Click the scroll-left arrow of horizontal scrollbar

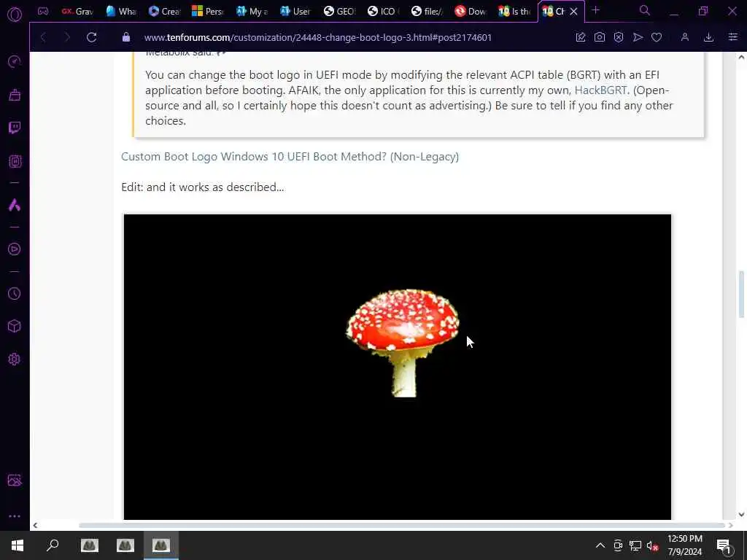35,525
